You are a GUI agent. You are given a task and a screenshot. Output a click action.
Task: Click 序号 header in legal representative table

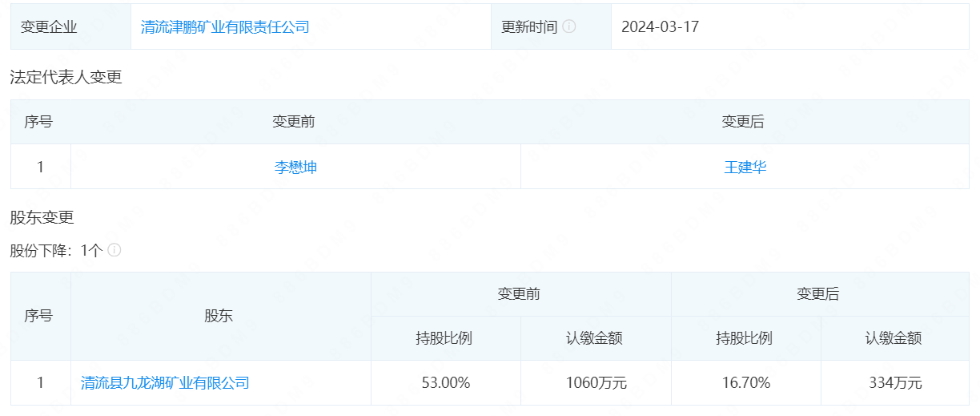(38, 121)
